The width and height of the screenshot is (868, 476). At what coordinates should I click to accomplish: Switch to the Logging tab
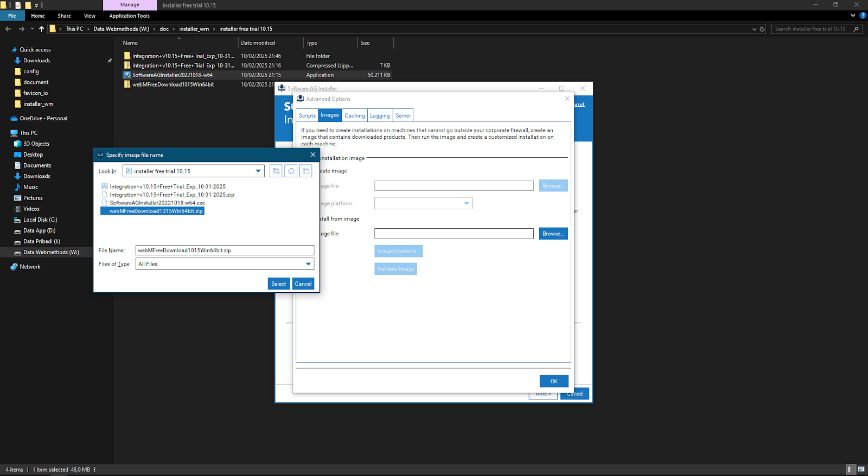pos(380,115)
